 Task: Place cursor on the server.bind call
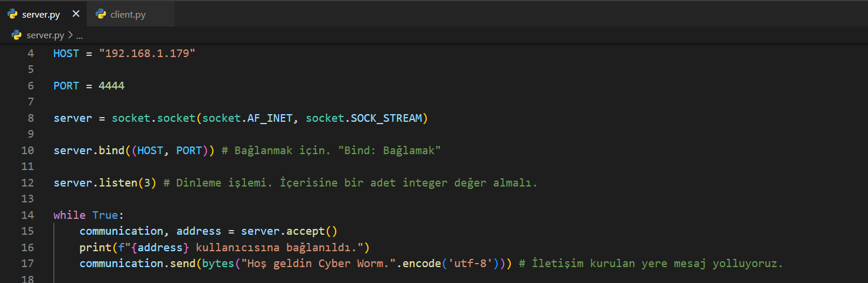point(111,151)
